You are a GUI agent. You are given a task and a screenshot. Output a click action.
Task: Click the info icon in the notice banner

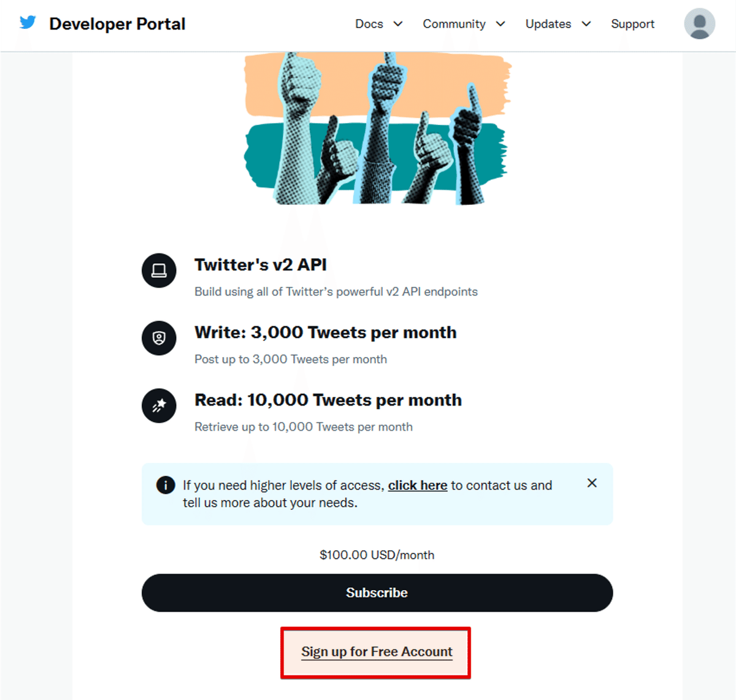[166, 485]
